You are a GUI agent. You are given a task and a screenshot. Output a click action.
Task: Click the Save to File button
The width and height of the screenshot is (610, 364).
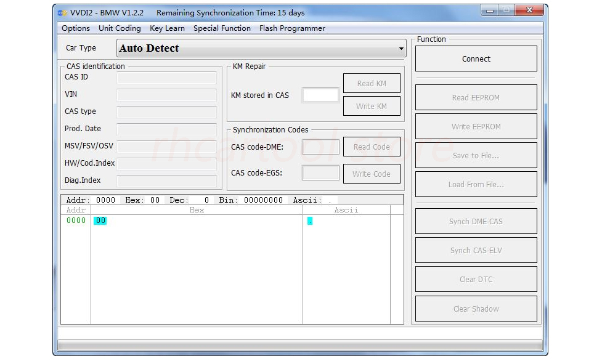[476, 156]
